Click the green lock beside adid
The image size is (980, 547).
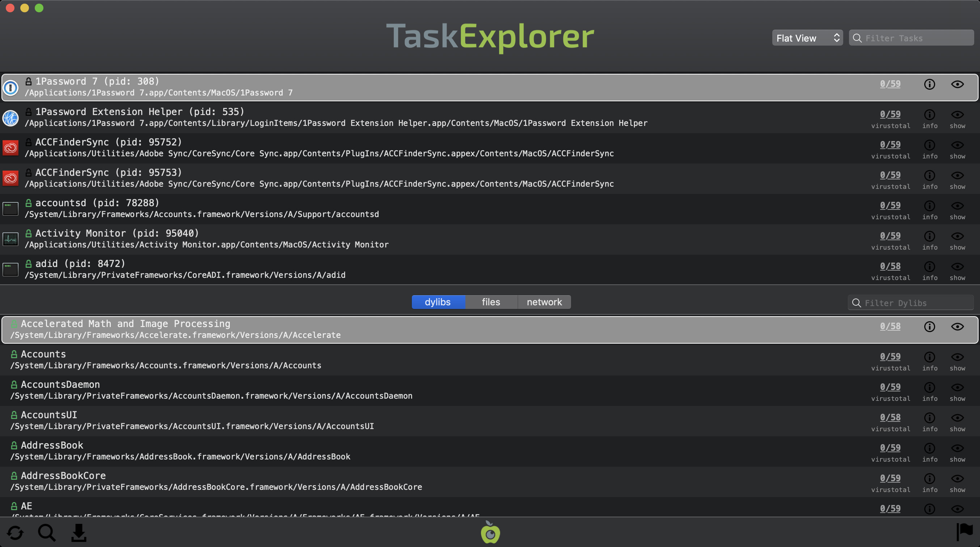[29, 263]
